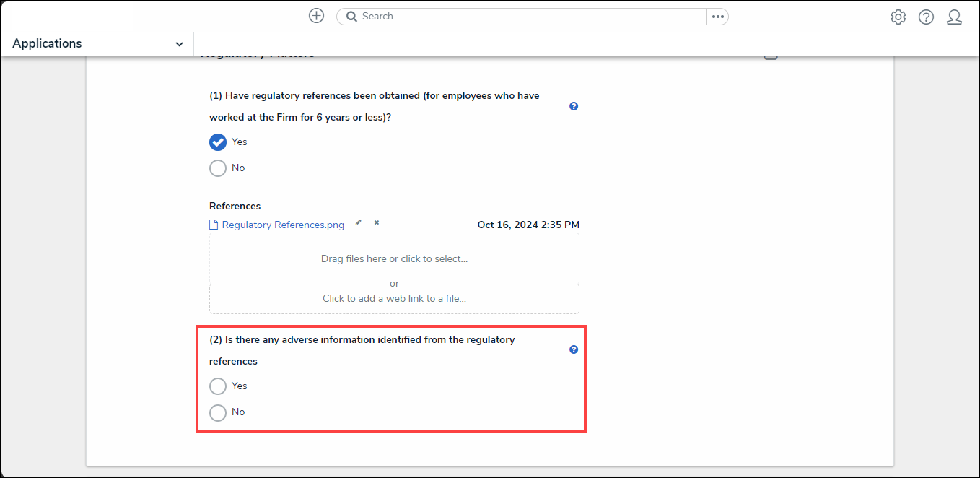Image resolution: width=980 pixels, height=478 pixels.
Task: Show help for regulatory references obtained question
Action: 574,106
